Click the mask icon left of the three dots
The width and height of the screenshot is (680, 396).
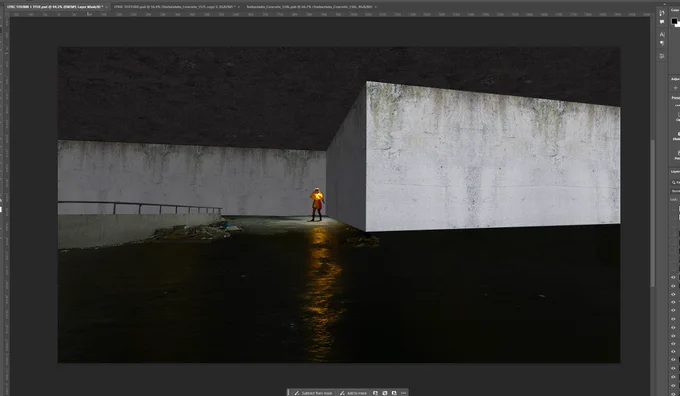[x=394, y=393]
